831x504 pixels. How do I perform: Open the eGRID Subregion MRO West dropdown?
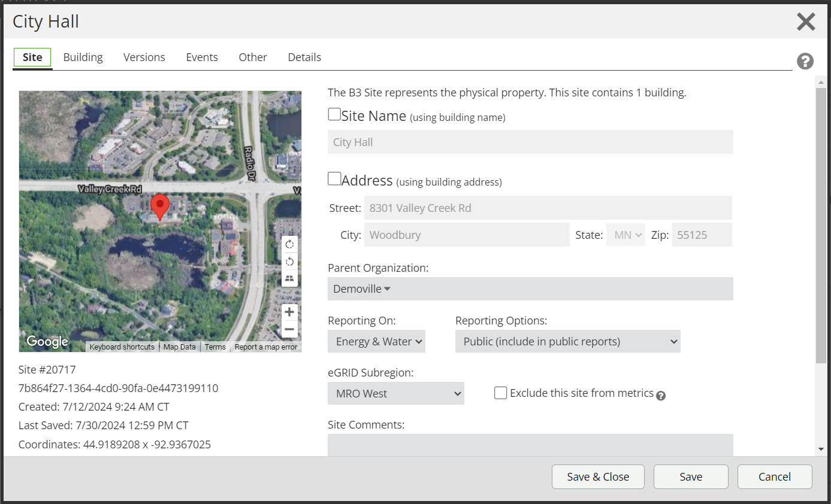(395, 393)
